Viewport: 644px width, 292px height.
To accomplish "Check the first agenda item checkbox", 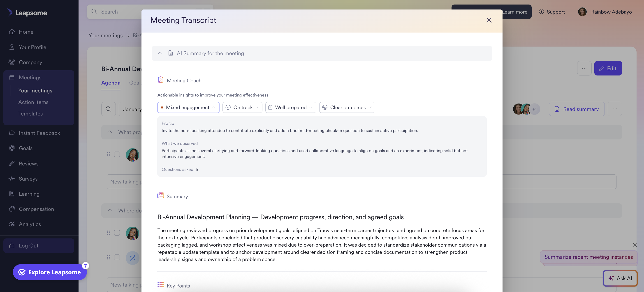I will point(117,154).
